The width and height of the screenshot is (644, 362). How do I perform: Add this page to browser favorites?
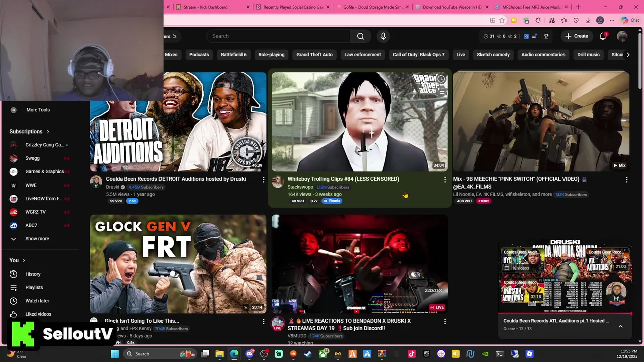pos(502,20)
